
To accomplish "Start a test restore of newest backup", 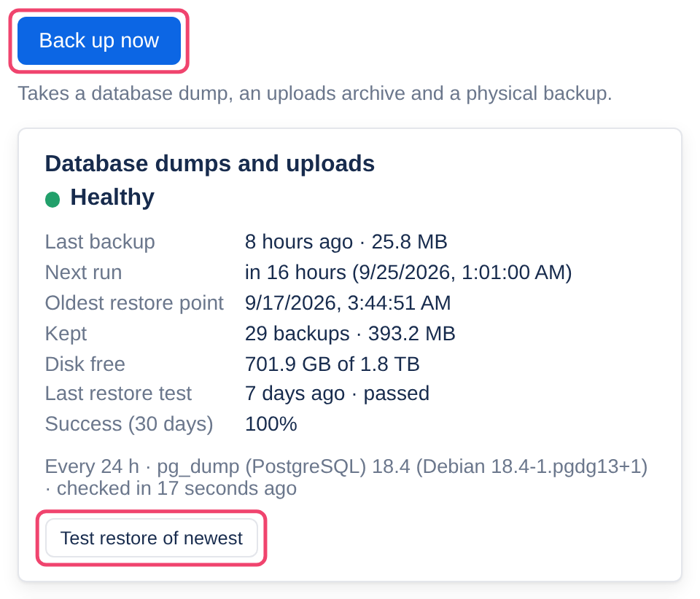I will 152,538.
